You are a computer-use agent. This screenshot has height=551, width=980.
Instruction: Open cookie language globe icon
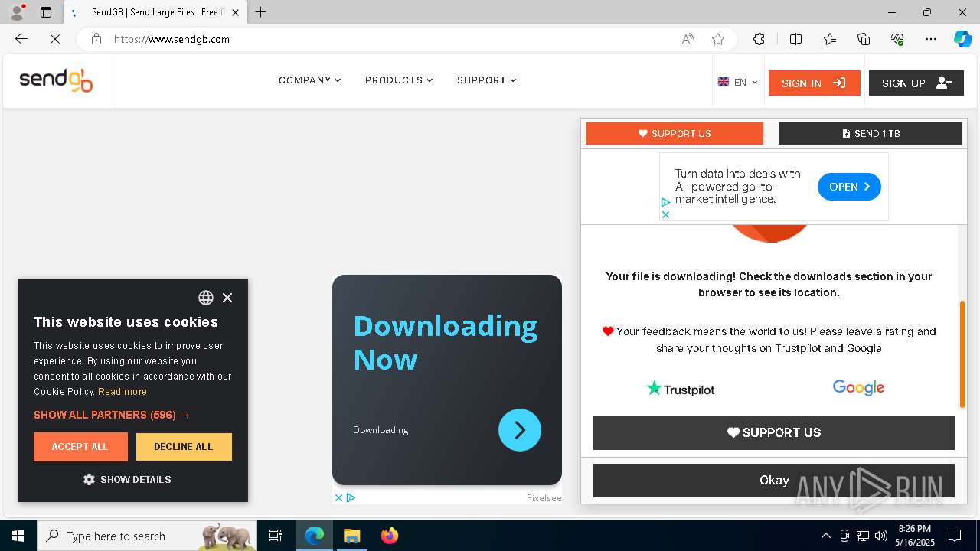(x=206, y=298)
